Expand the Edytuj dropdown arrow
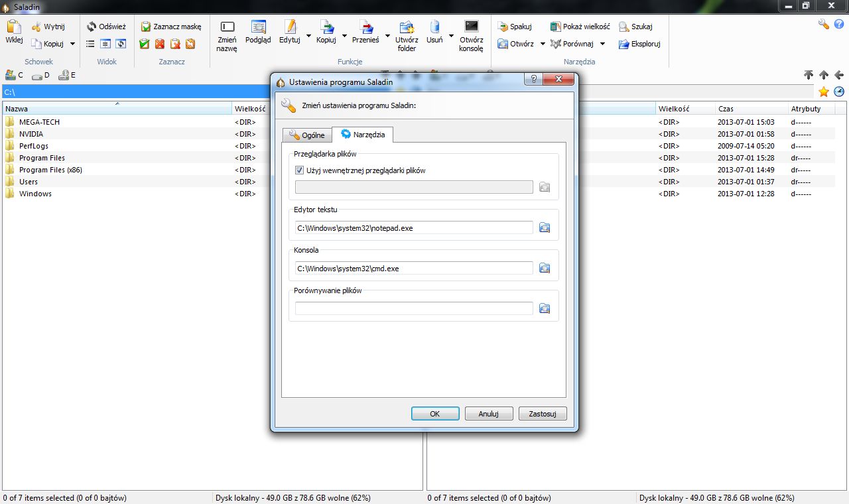Viewport: 849px width, 504px height. [x=308, y=36]
